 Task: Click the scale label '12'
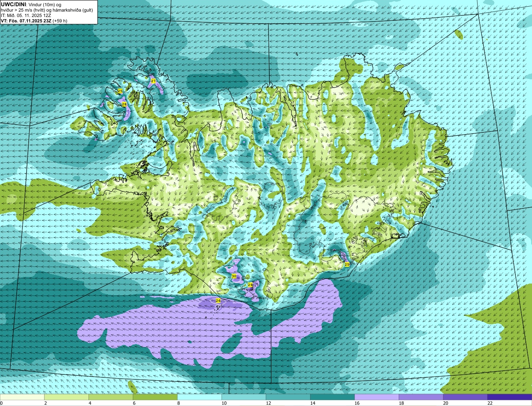(268, 403)
